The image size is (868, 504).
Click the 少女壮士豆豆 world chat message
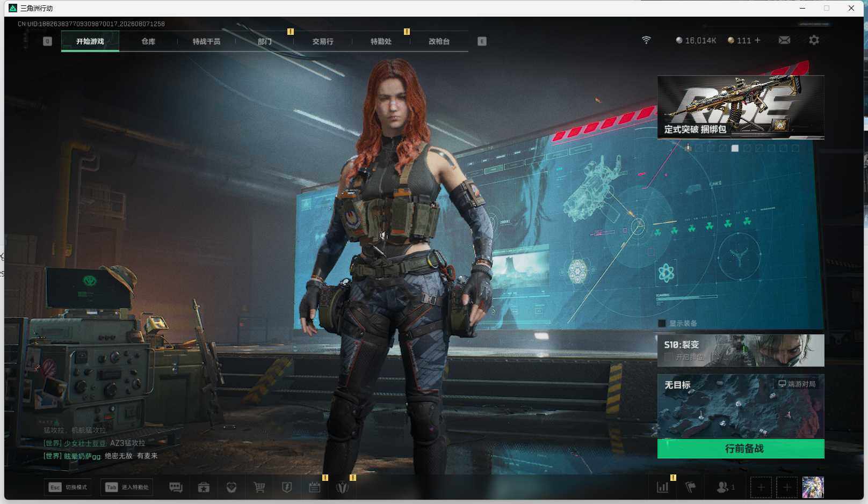click(x=94, y=443)
